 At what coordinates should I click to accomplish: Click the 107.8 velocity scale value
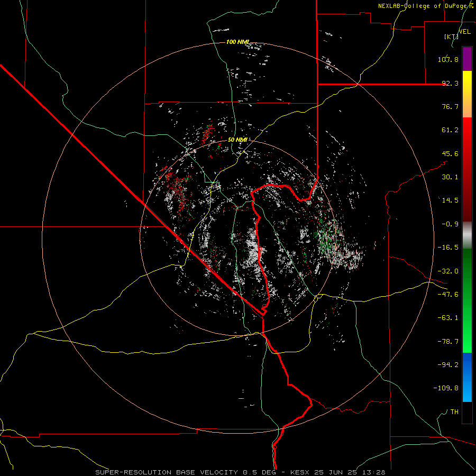coord(448,59)
